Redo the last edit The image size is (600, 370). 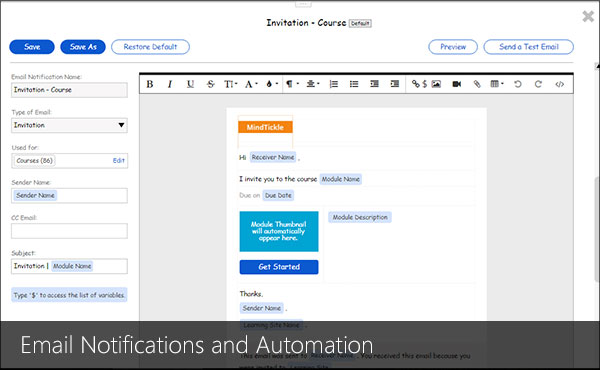coord(538,84)
